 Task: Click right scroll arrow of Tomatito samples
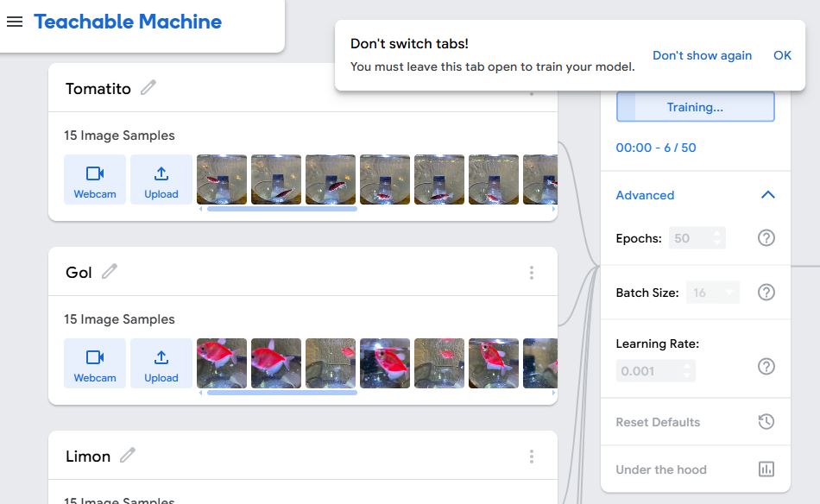coord(553,209)
